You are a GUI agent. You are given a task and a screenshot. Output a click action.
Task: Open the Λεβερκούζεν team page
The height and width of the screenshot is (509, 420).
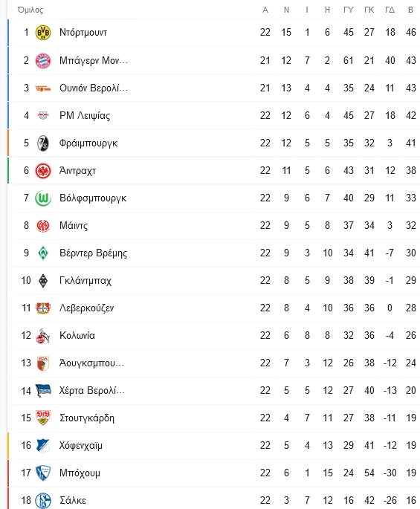click(87, 308)
